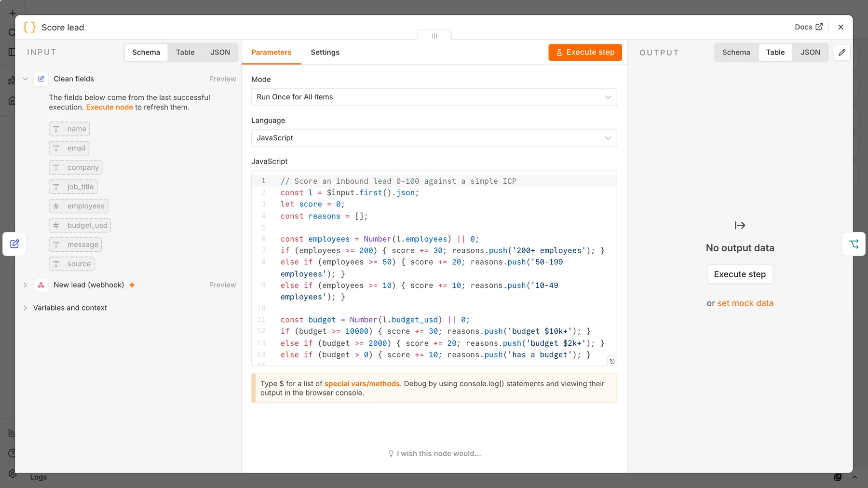Click the webhook node icon

tap(41, 285)
